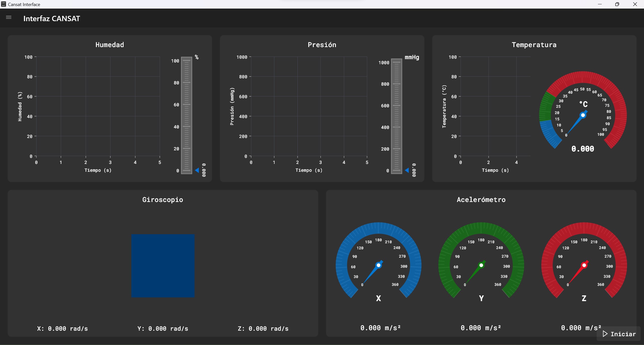This screenshot has width=644, height=345.
Task: Click the gyroscope X rad/s reading
Action: (62, 329)
